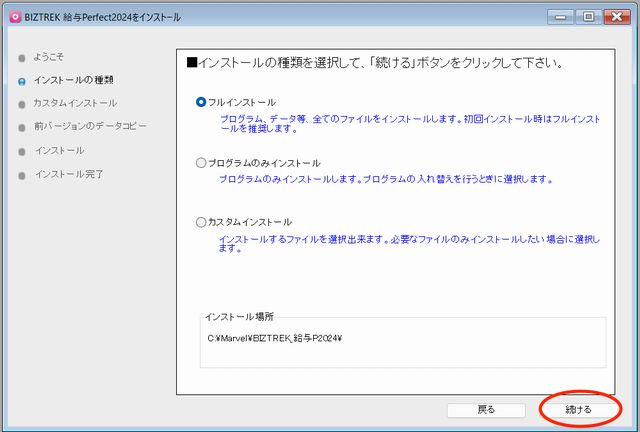Select the カスタムインストール radio button
Screen dimensions: 640x432
coord(200,222)
